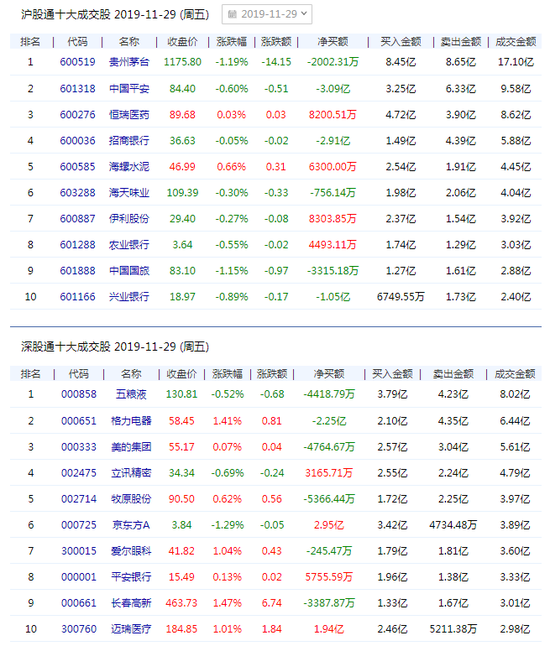Open stock code 600585 link
Image resolution: width=550 pixels, height=646 pixels.
tap(77, 166)
